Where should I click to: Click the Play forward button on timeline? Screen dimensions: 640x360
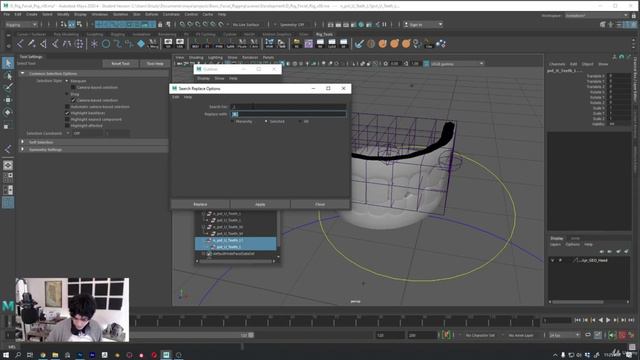tap(608, 320)
